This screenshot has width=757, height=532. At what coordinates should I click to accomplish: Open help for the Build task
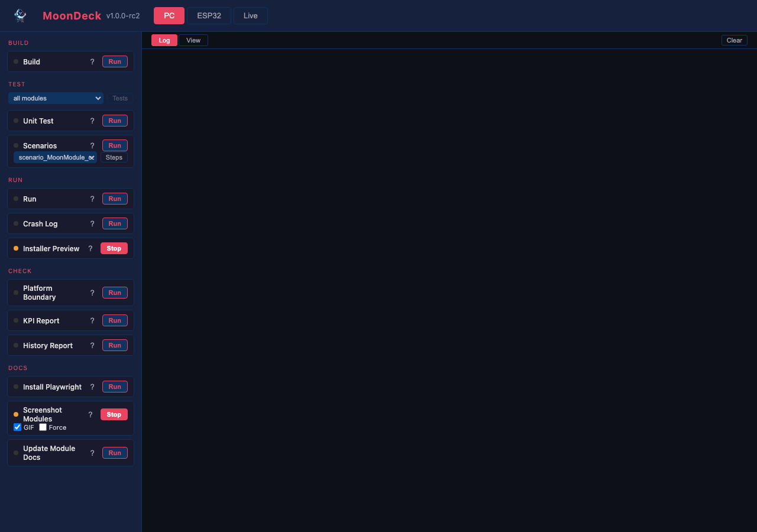[x=92, y=61]
